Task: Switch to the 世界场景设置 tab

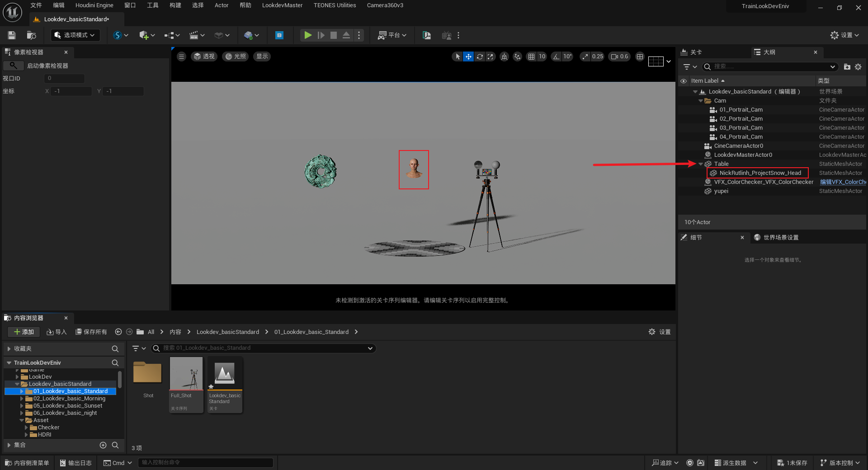Action: click(780, 238)
